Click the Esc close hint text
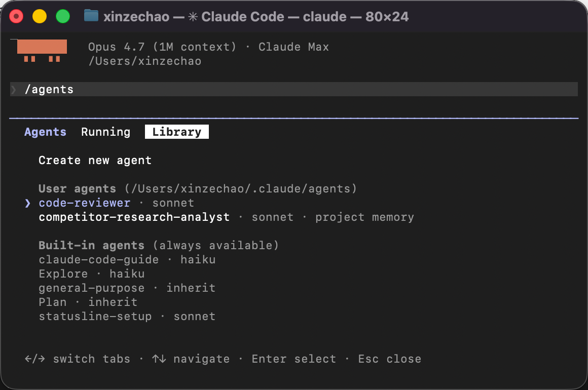Viewport: 588px width, 390px height. 390,359
